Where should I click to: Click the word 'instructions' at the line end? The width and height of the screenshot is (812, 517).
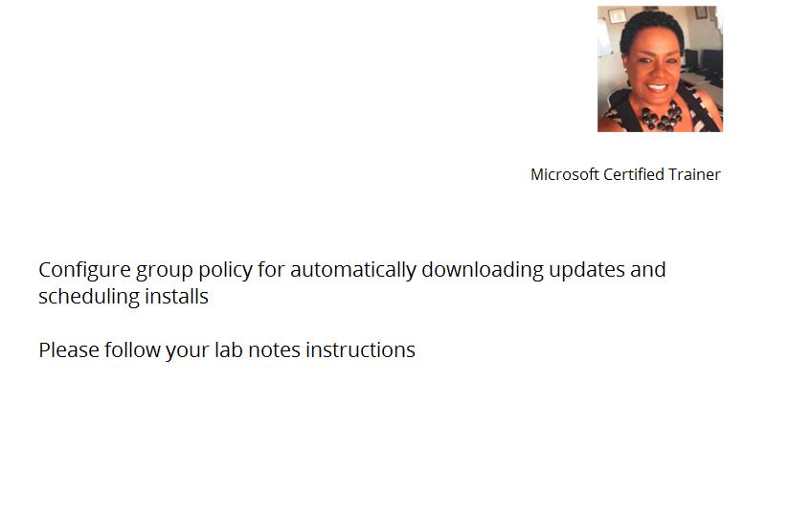360,350
